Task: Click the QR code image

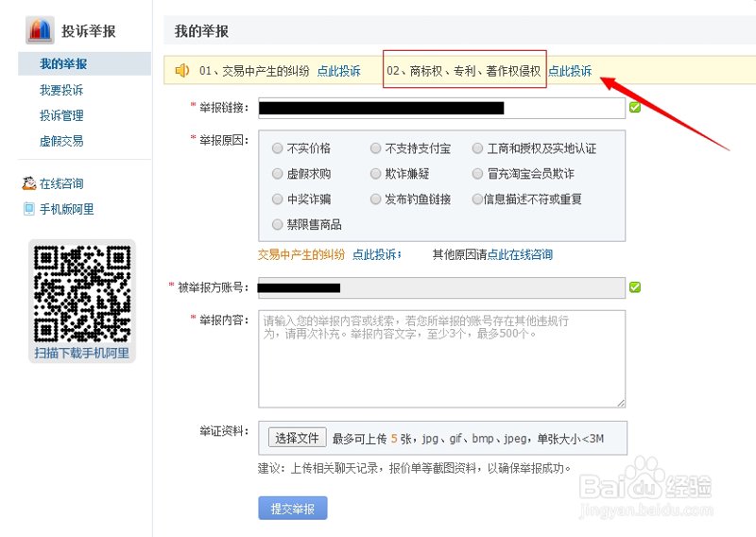Action: [82, 293]
